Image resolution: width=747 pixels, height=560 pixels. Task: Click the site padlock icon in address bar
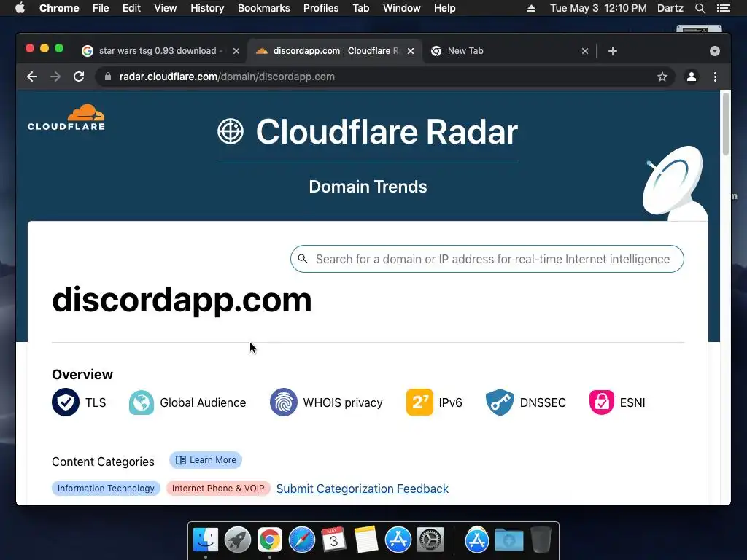(108, 77)
